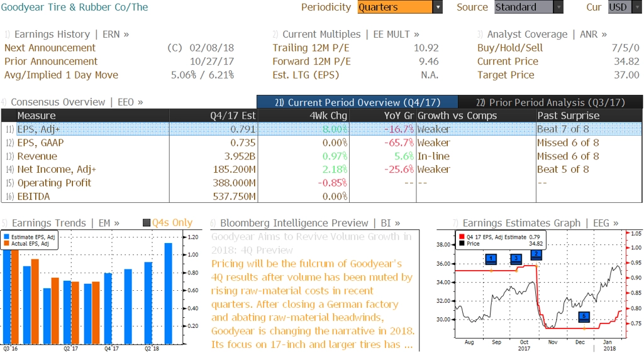Select the Revenue measure row
The width and height of the screenshot is (644, 353).
coord(321,156)
